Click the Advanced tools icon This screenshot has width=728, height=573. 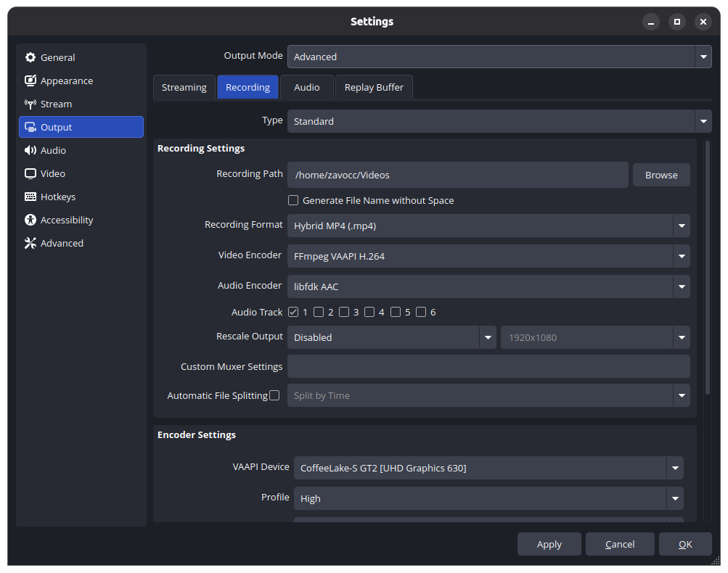click(30, 243)
